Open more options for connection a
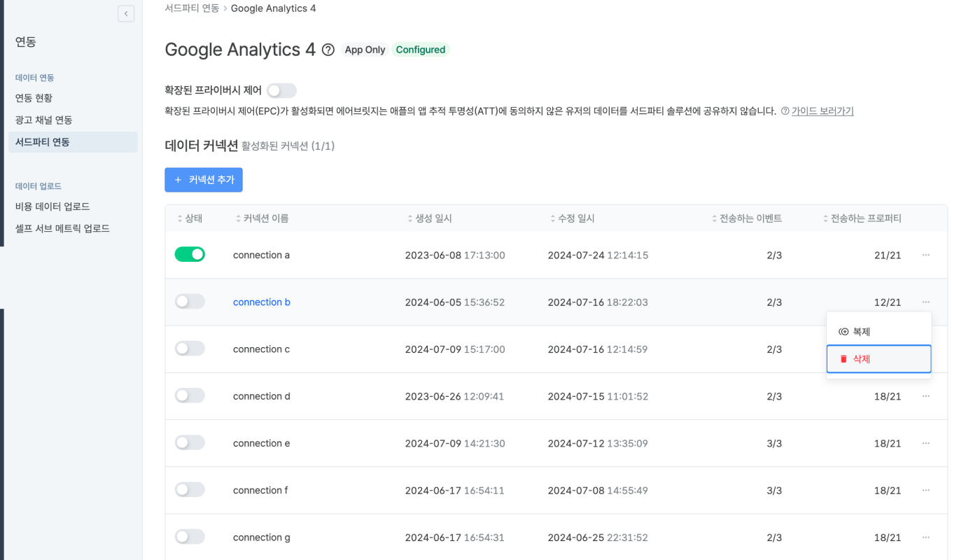The image size is (980, 560). (926, 255)
